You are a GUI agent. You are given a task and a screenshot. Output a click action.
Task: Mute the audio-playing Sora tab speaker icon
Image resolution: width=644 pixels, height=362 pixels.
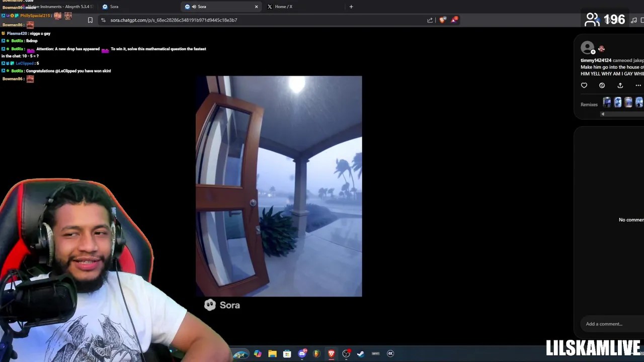194,7
